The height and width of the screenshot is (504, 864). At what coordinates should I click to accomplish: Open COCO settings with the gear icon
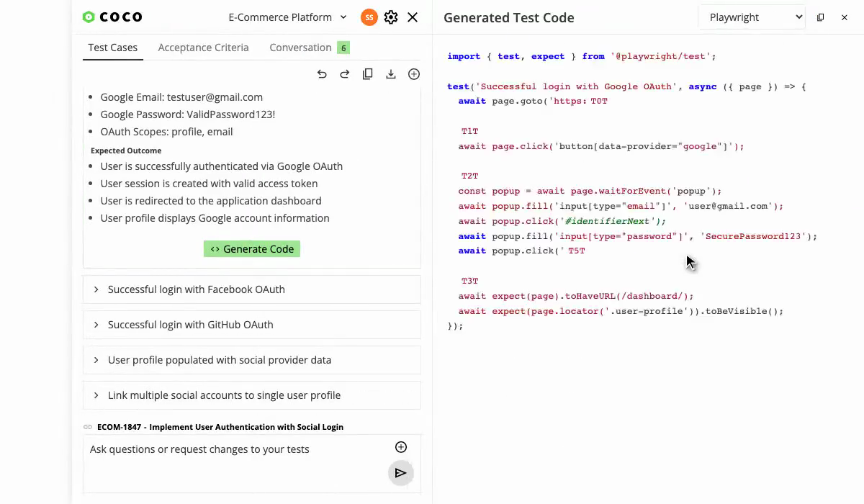coord(391,17)
